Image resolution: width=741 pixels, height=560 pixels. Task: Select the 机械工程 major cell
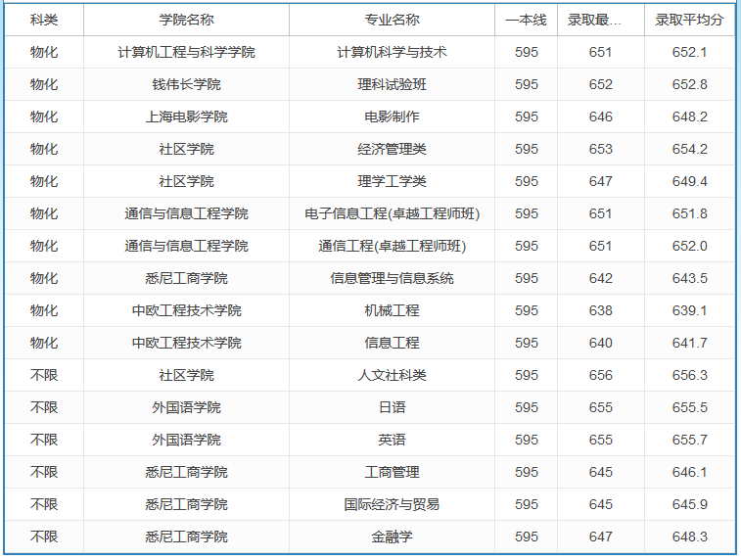(x=392, y=310)
